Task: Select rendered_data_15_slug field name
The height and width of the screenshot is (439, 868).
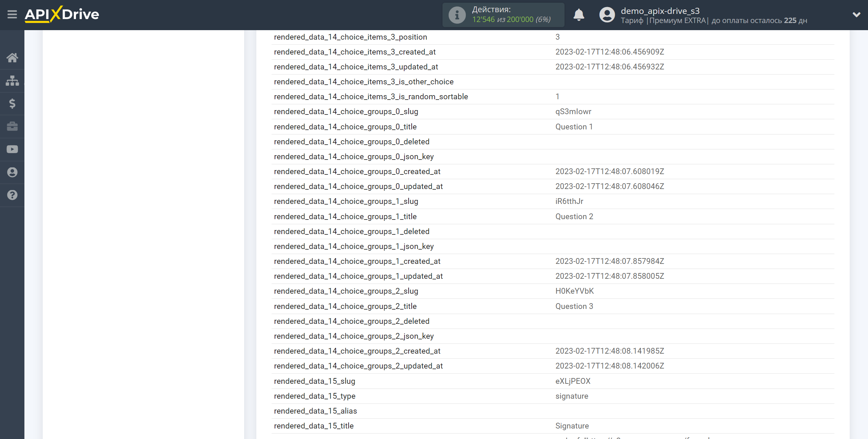Action: pyautogui.click(x=314, y=381)
